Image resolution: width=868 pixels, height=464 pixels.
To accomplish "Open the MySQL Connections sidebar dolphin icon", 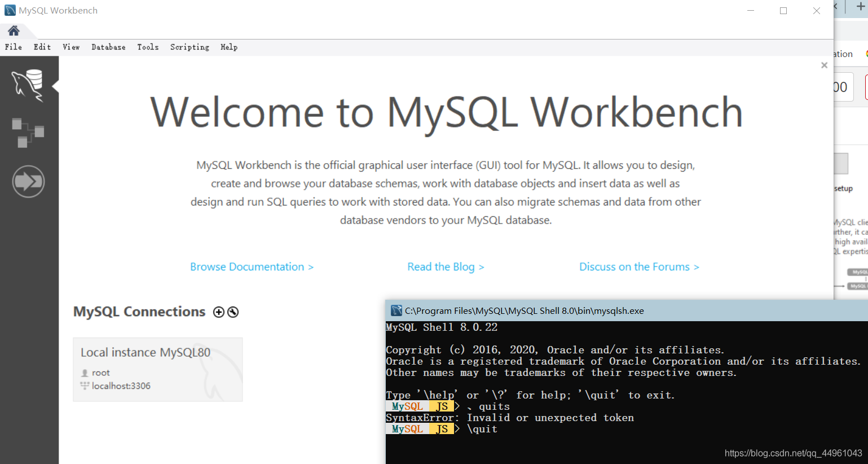I will 28,85.
